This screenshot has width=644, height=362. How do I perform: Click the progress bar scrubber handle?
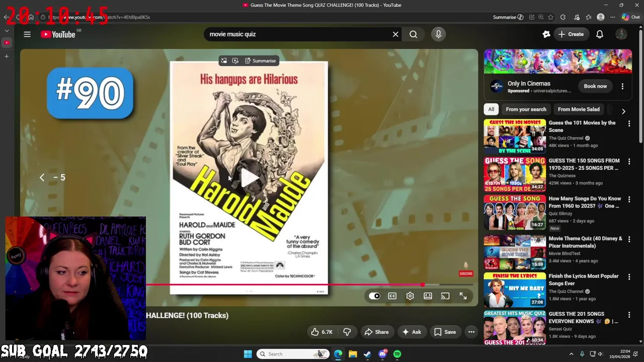click(x=423, y=285)
